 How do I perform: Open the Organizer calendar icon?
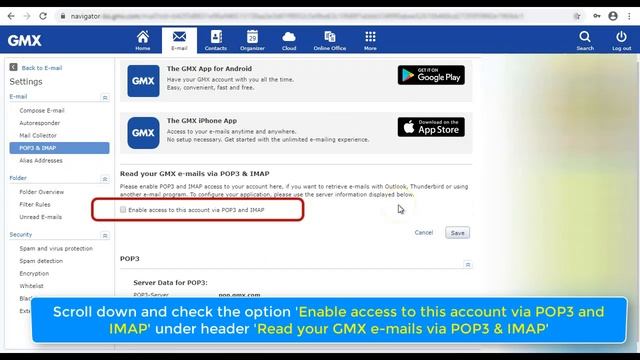252,37
